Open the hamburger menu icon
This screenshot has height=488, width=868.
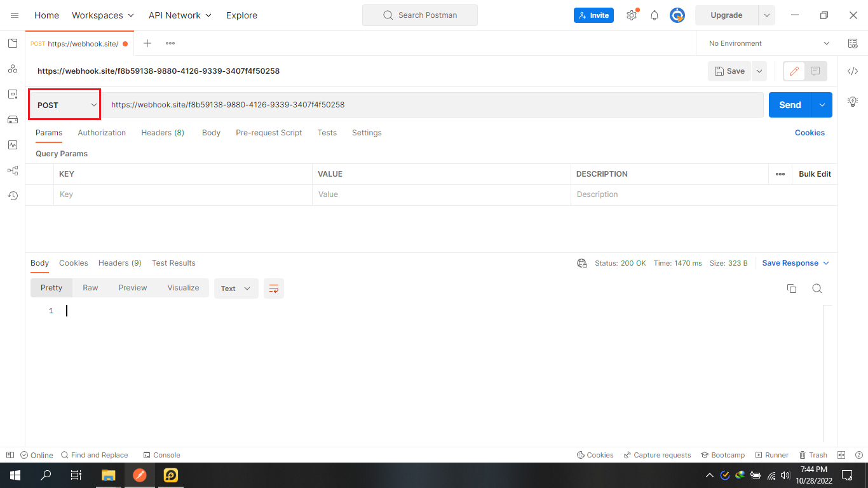15,15
